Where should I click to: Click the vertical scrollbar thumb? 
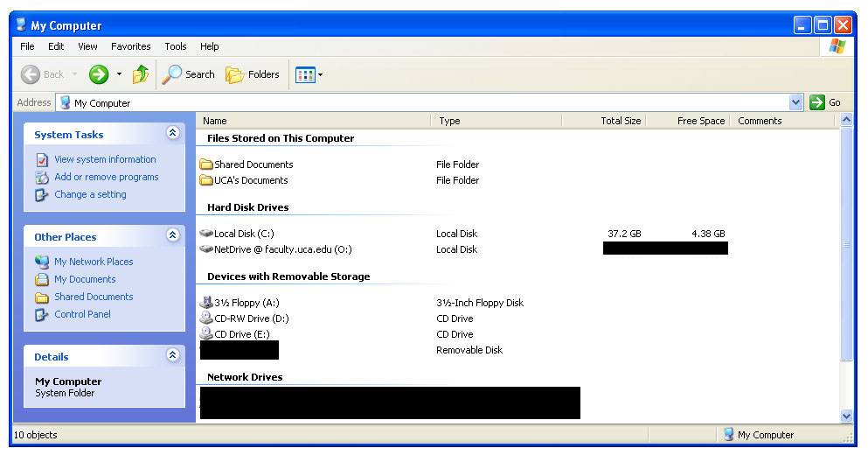pyautogui.click(x=846, y=244)
